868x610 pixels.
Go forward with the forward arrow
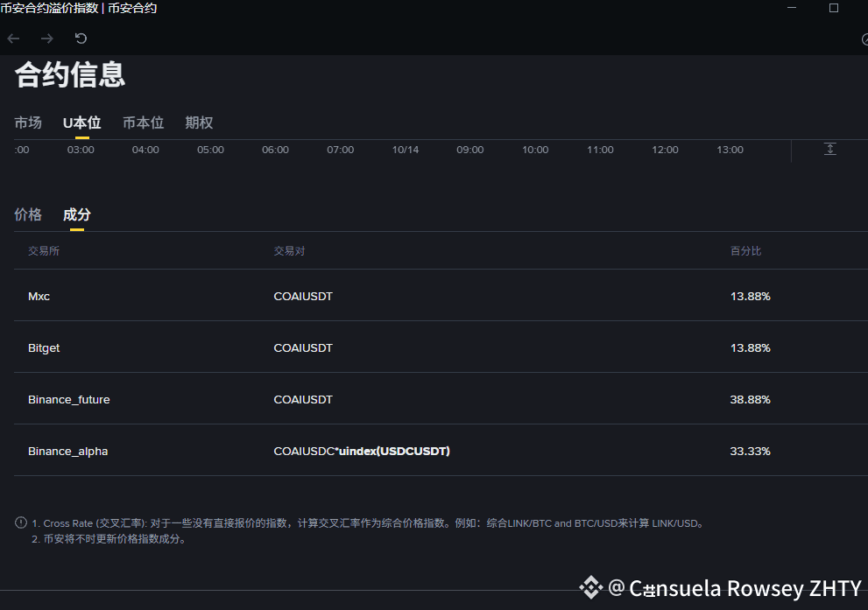pos(47,39)
